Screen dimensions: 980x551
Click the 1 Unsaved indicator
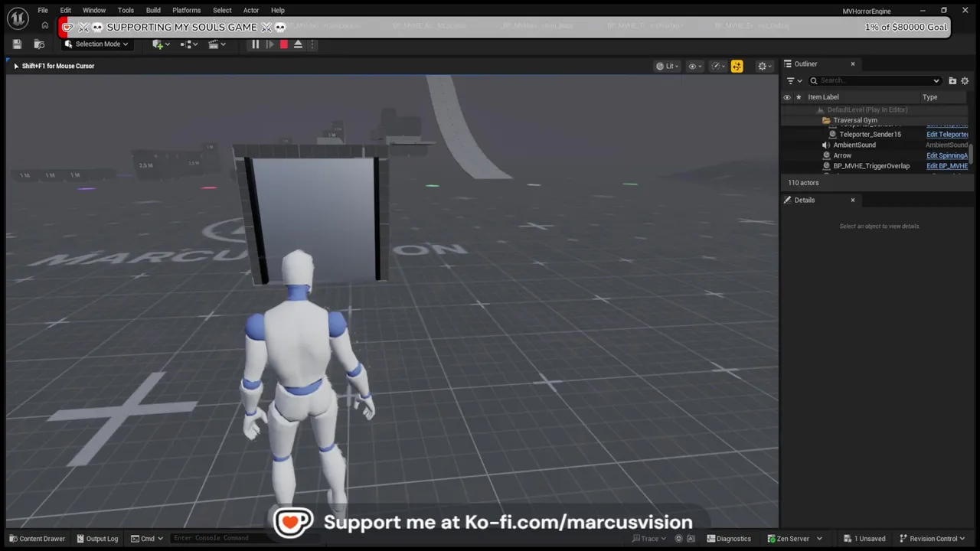[x=864, y=539]
